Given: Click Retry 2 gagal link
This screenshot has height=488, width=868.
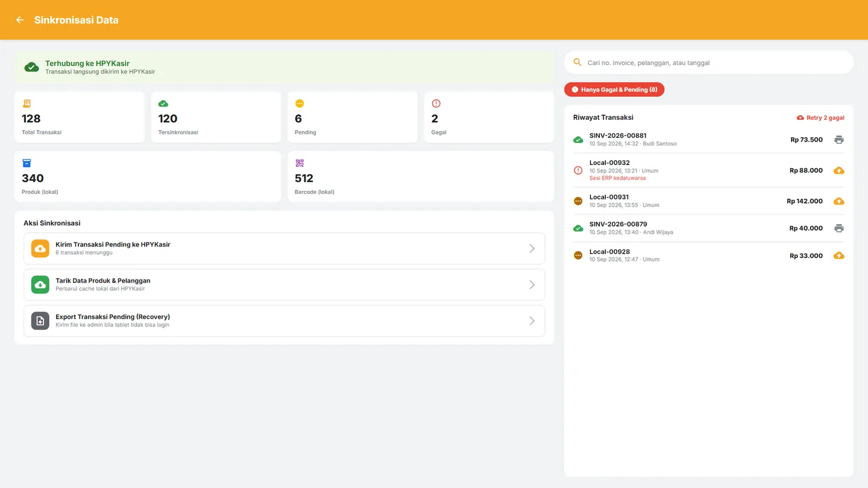Looking at the screenshot, I should [x=820, y=117].
